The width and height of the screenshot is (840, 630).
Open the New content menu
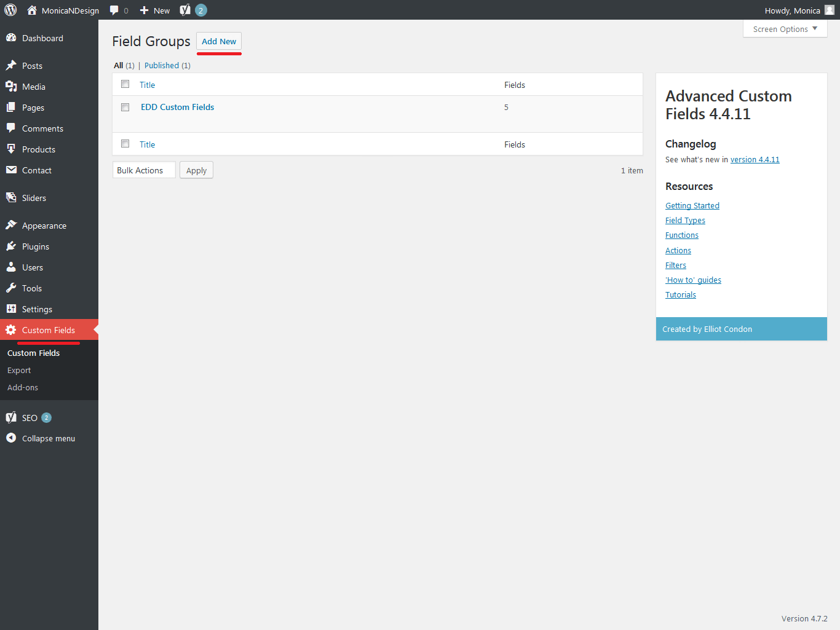point(155,10)
